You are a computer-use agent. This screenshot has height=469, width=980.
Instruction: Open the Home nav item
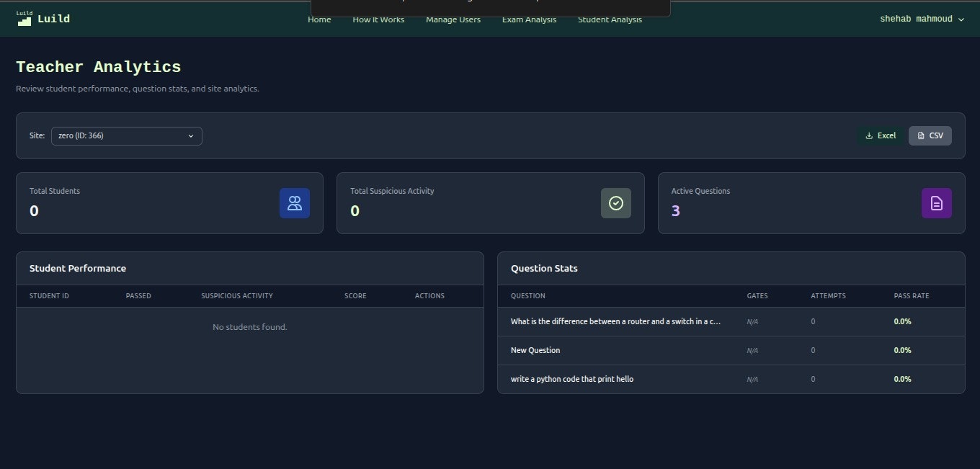(319, 19)
